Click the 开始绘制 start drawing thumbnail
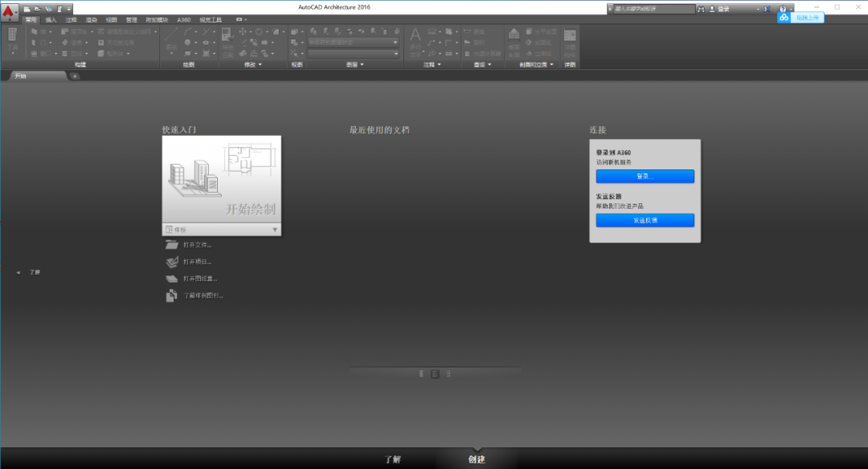The width and height of the screenshot is (868, 469). [222, 179]
